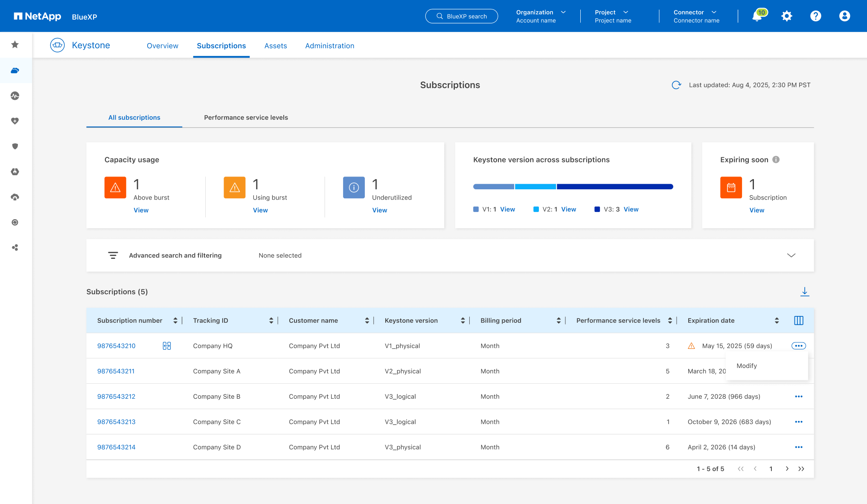Sort table by Expiration date
867x504 pixels.
point(777,321)
